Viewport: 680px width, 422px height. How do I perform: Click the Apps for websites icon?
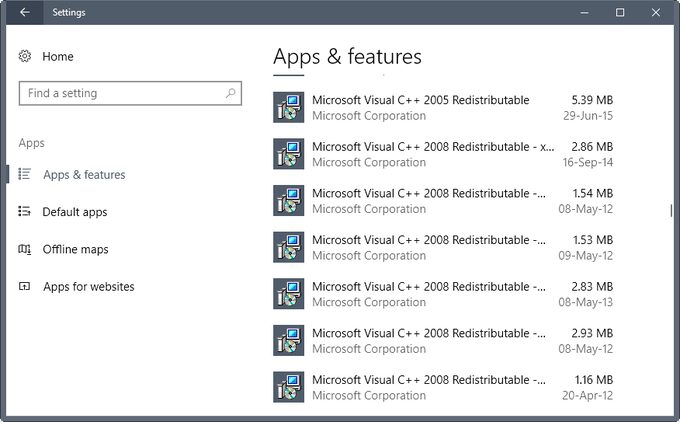point(25,287)
